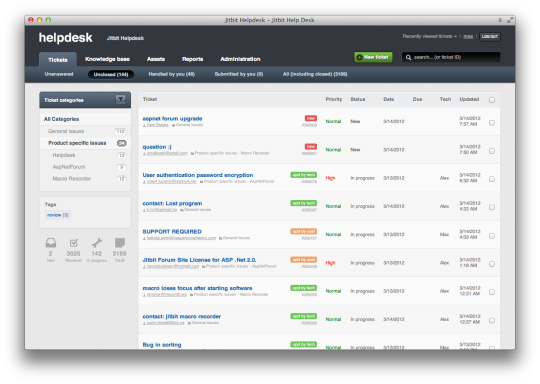Click the In progress wrench icon
Viewport: 540px width, 384px height.
(97, 243)
